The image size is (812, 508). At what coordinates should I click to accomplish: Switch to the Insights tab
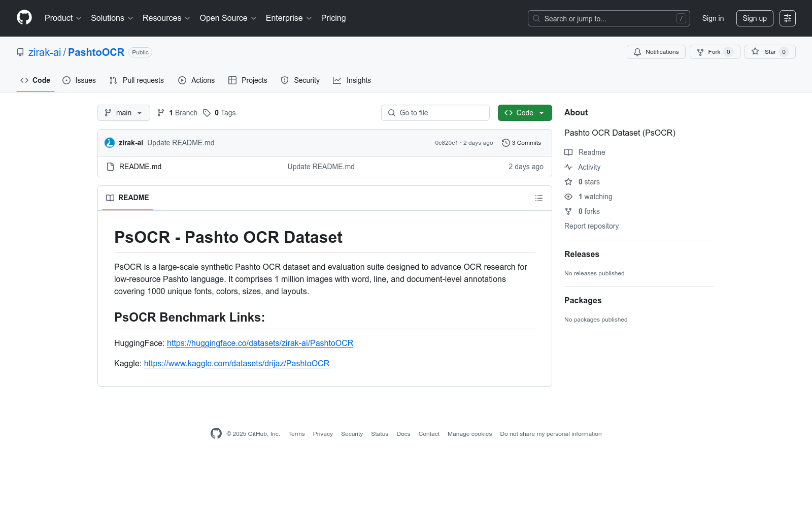point(352,80)
